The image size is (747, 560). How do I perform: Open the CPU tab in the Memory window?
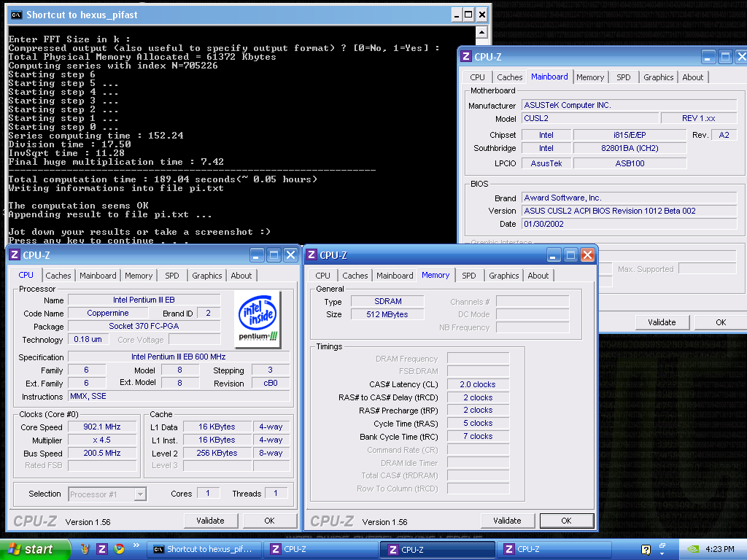322,276
